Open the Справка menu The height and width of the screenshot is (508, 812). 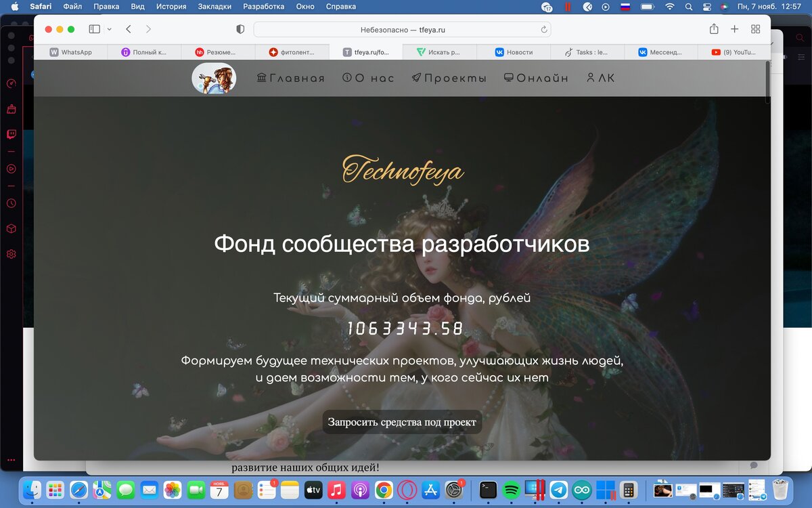click(x=341, y=7)
